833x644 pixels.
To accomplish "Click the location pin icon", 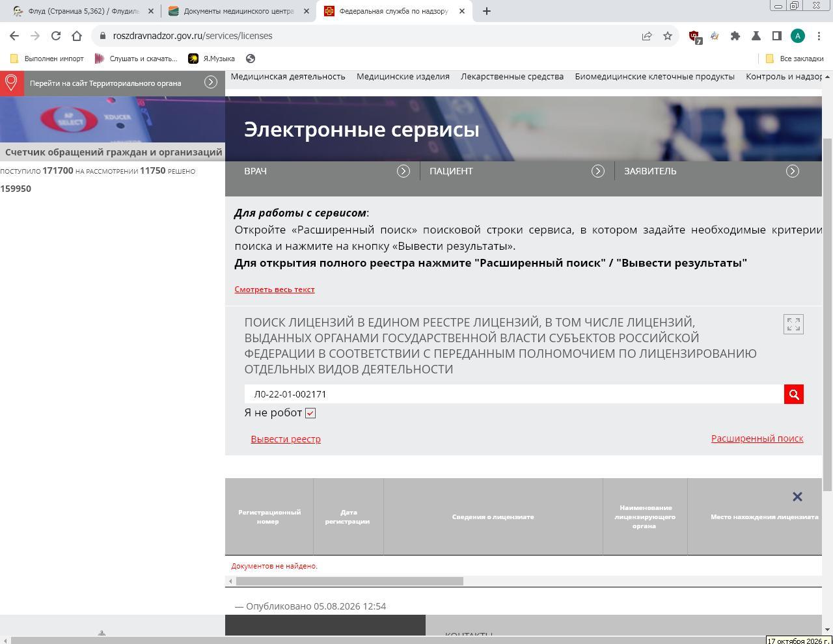I will tap(11, 83).
